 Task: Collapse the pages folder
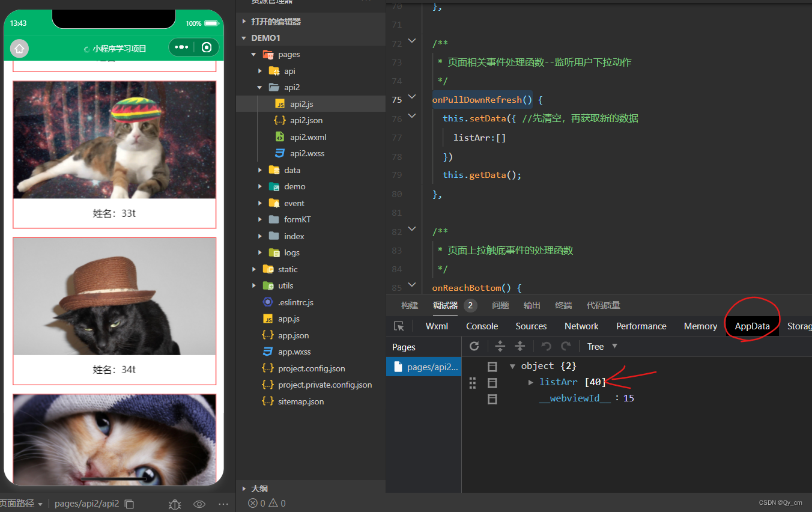click(253, 55)
